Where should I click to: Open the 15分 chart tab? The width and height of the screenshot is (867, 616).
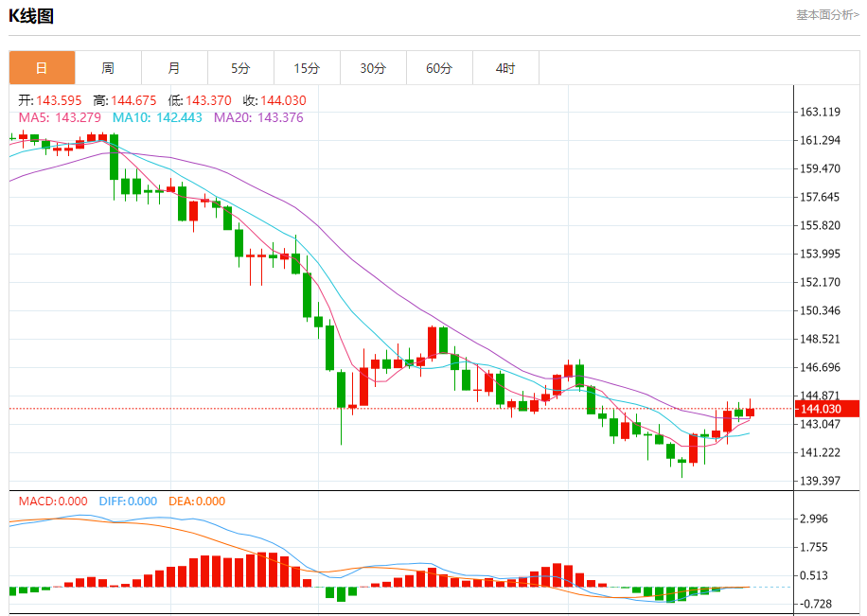tap(308, 68)
